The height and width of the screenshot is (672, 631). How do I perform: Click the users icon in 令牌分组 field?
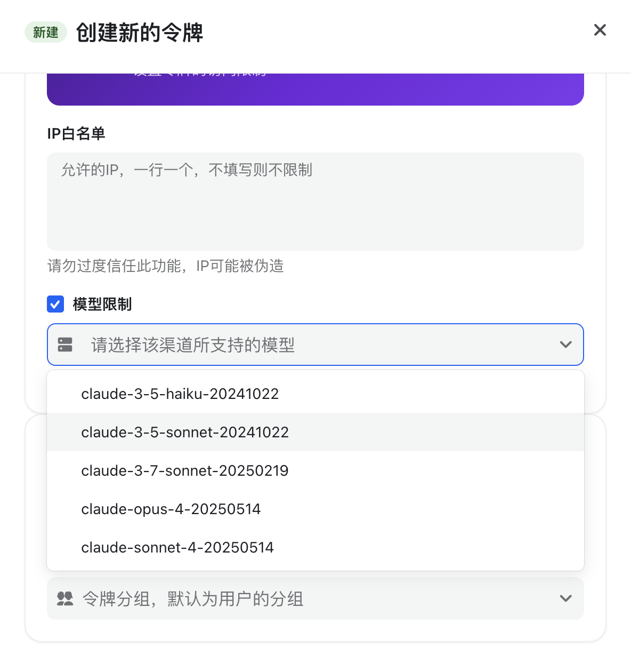click(65, 598)
